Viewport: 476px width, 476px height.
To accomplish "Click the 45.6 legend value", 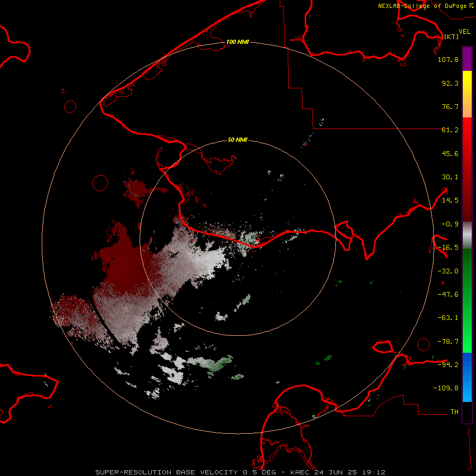I will pyautogui.click(x=450, y=153).
